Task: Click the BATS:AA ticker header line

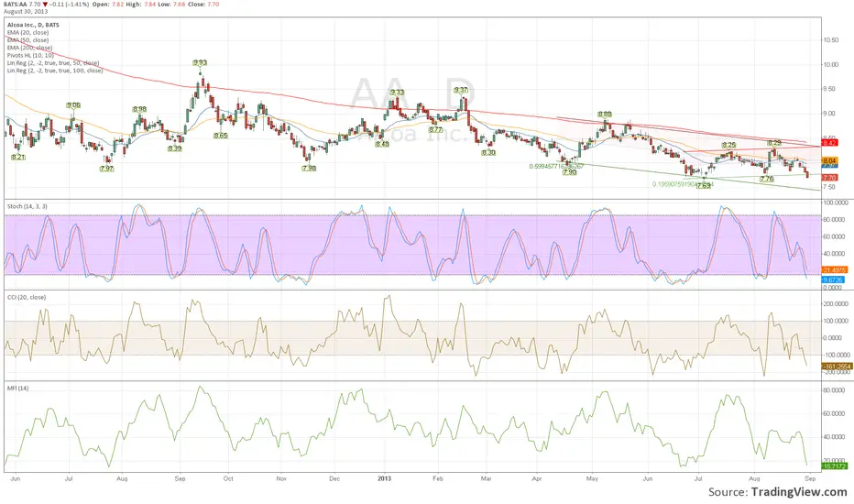Action: [112, 5]
